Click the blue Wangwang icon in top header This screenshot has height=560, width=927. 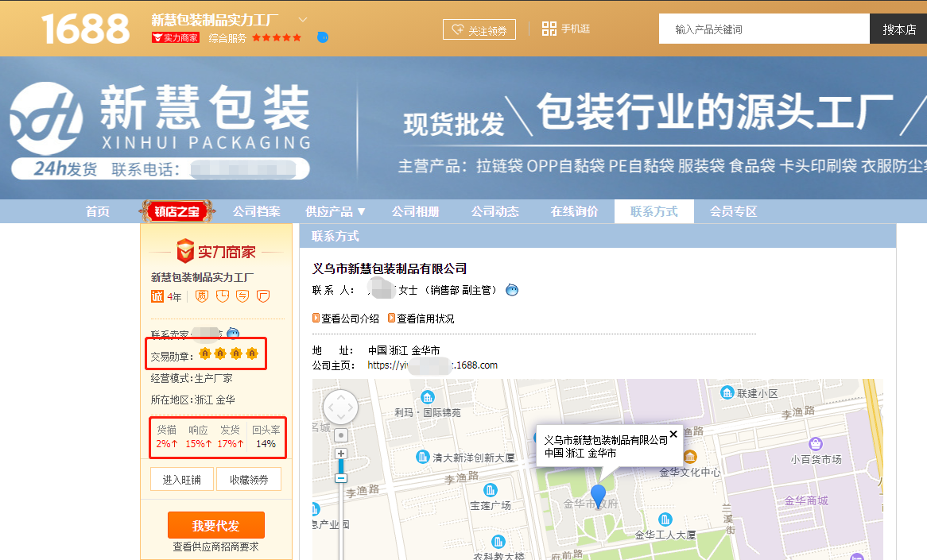click(x=322, y=37)
